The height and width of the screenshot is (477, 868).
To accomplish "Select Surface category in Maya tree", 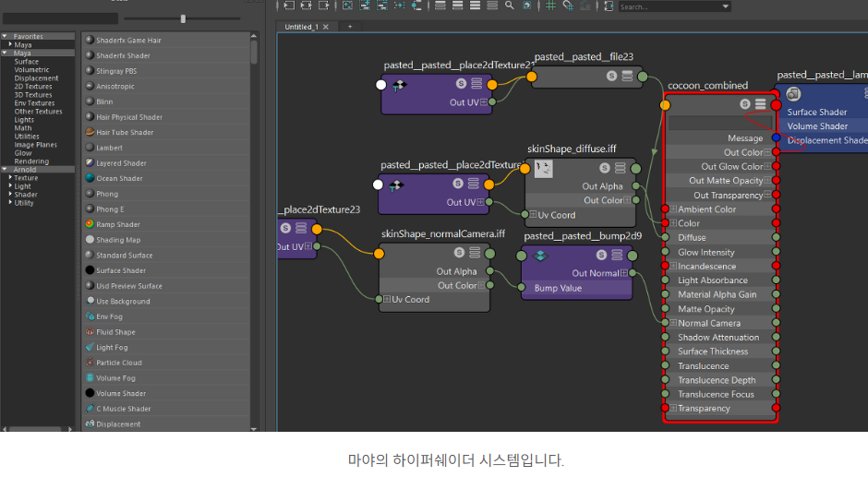I will coord(27,62).
